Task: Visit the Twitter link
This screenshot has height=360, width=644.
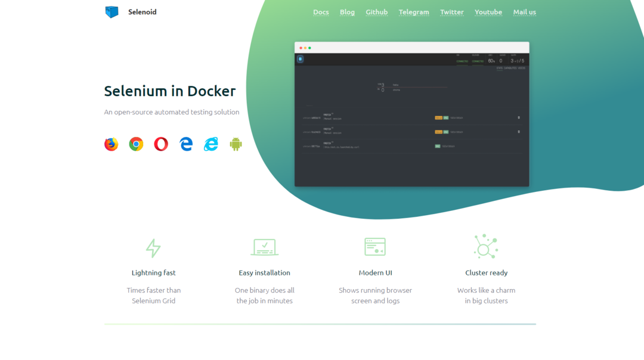Action: 452,13
